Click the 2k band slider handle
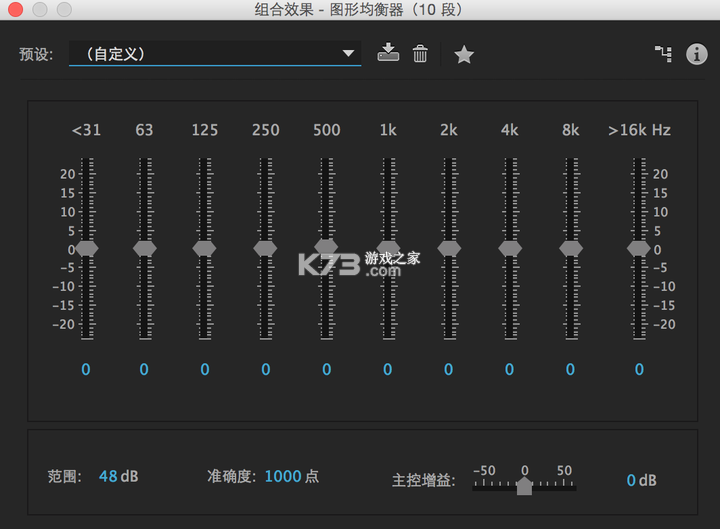Screen dimensions: 720x529 449,248
